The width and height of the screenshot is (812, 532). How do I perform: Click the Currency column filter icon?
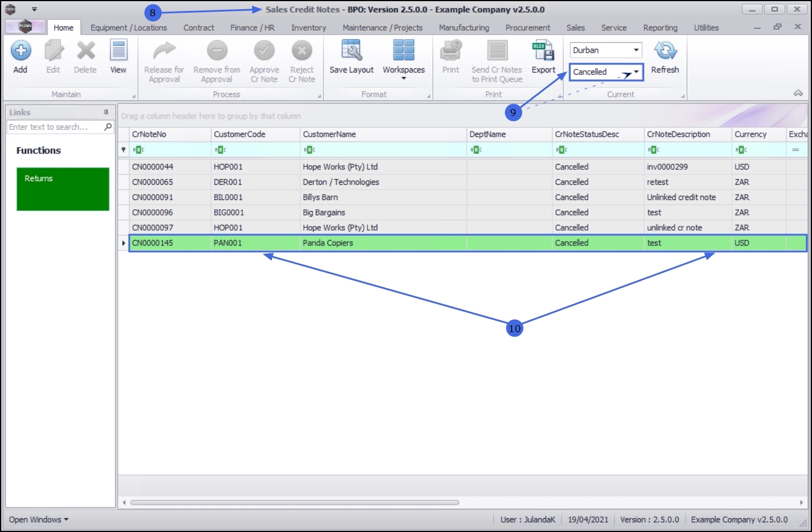point(741,150)
